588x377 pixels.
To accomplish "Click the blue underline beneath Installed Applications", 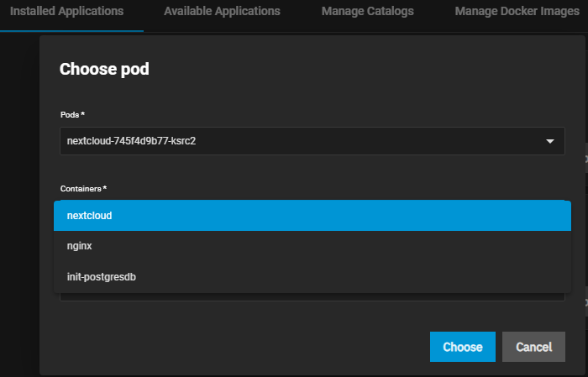I will pos(71,31).
